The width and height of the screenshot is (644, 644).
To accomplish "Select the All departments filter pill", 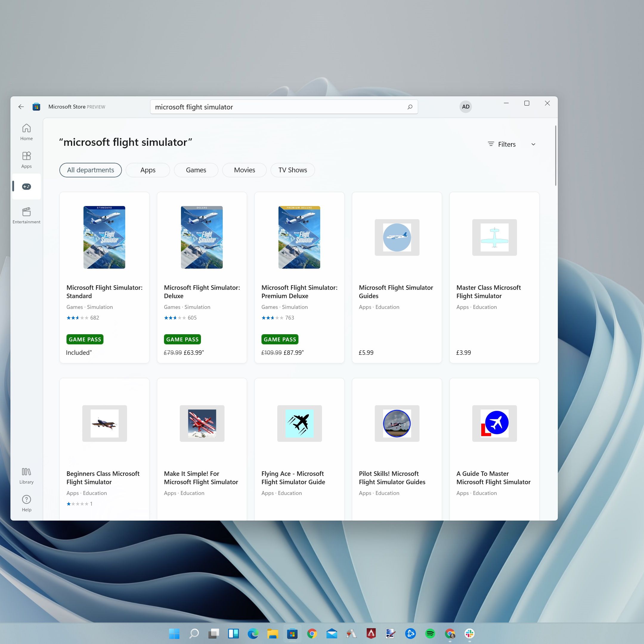I will (x=90, y=170).
